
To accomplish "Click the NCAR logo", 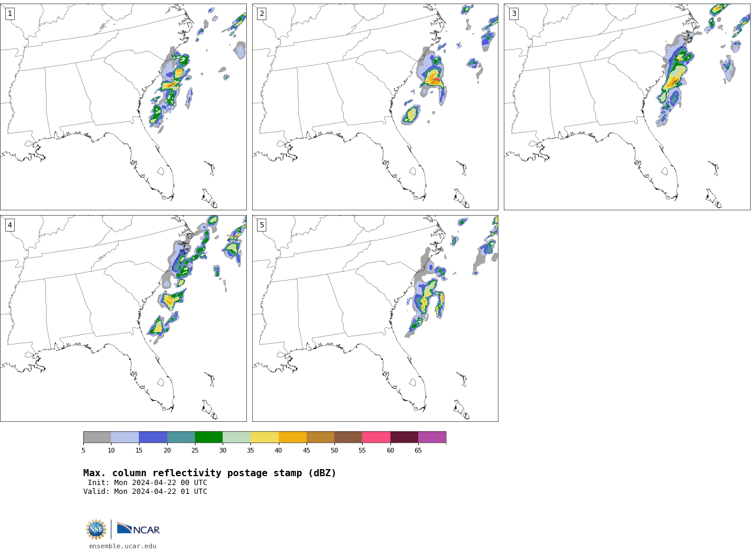I will pos(138,529).
